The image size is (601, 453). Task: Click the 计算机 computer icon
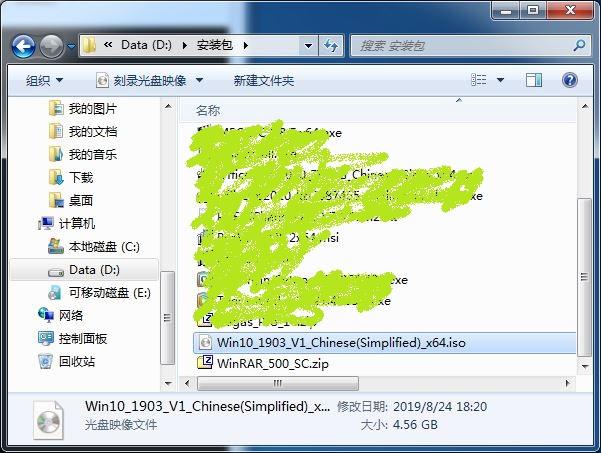coord(46,223)
